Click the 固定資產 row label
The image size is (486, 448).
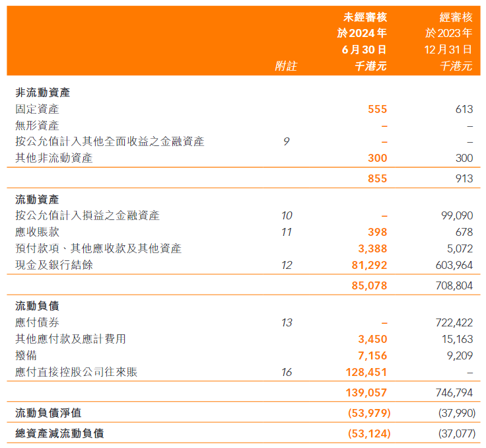pos(37,110)
